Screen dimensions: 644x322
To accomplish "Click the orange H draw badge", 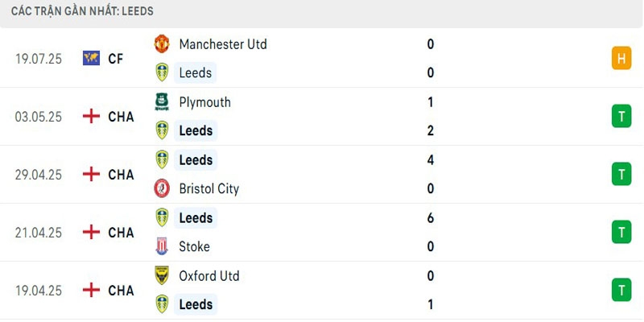I will tap(621, 59).
